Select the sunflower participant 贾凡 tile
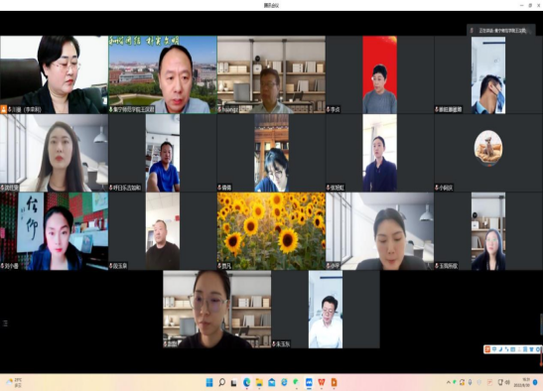544x392 pixels. tap(271, 231)
